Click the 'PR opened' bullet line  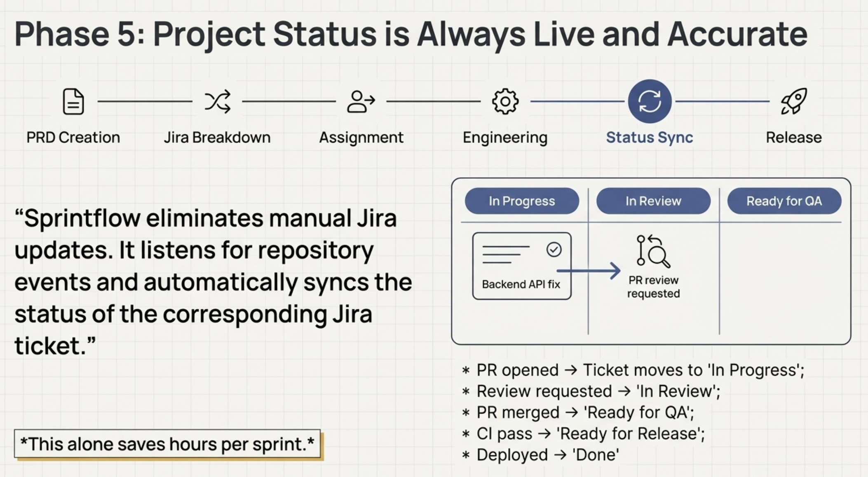[x=640, y=370]
